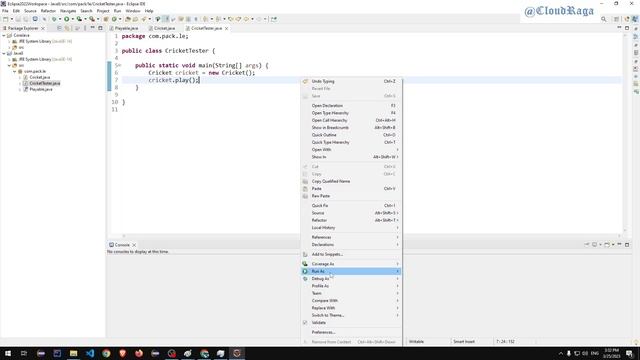Select Open Declaration in the context menu
This screenshot has height=360, width=640.
point(351,105)
